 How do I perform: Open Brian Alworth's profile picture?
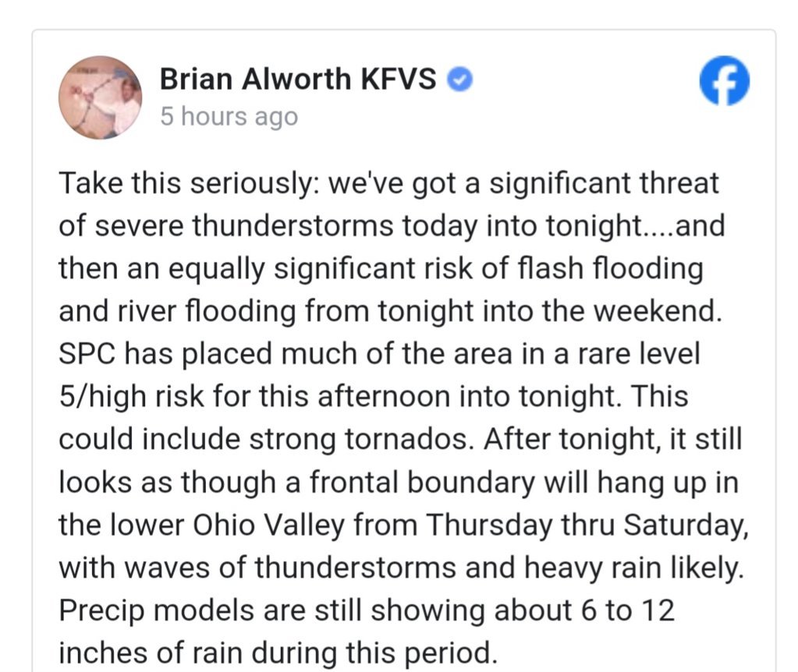click(101, 97)
